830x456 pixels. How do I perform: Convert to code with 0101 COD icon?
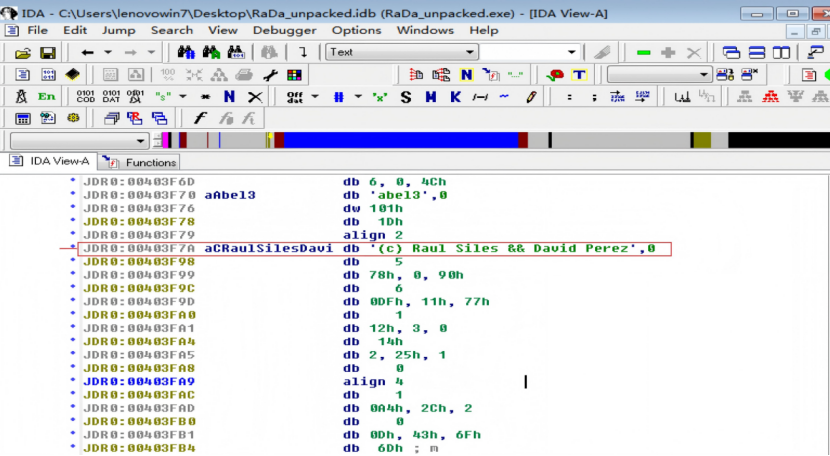point(86,96)
